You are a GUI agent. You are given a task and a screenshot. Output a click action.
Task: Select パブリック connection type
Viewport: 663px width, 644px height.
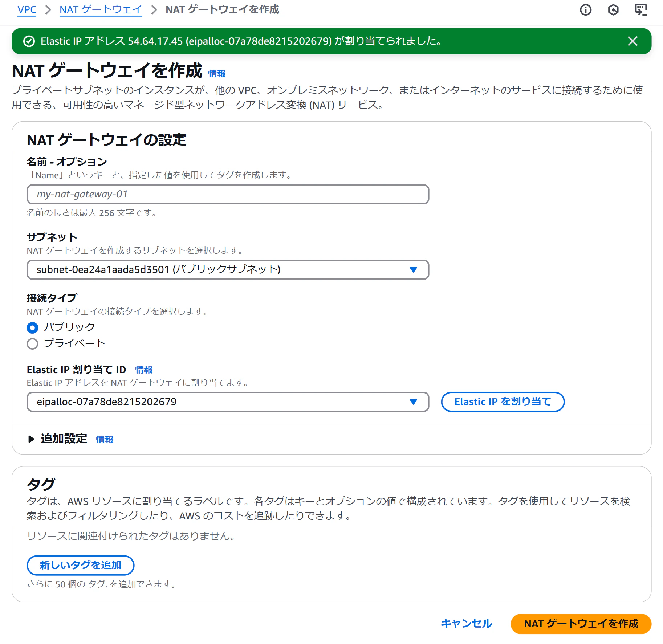click(32, 328)
